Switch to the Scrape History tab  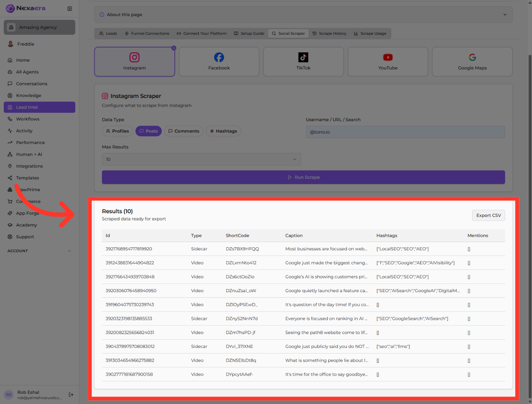coord(329,34)
